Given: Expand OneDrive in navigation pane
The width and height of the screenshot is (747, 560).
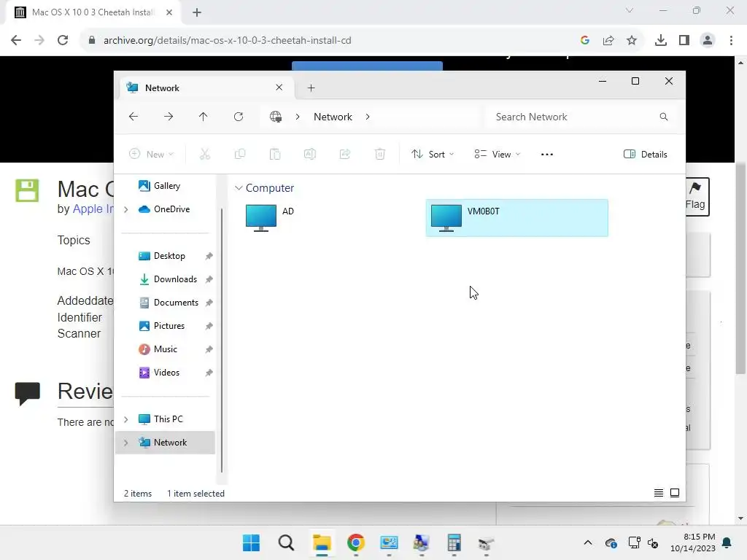Looking at the screenshot, I should point(125,209).
